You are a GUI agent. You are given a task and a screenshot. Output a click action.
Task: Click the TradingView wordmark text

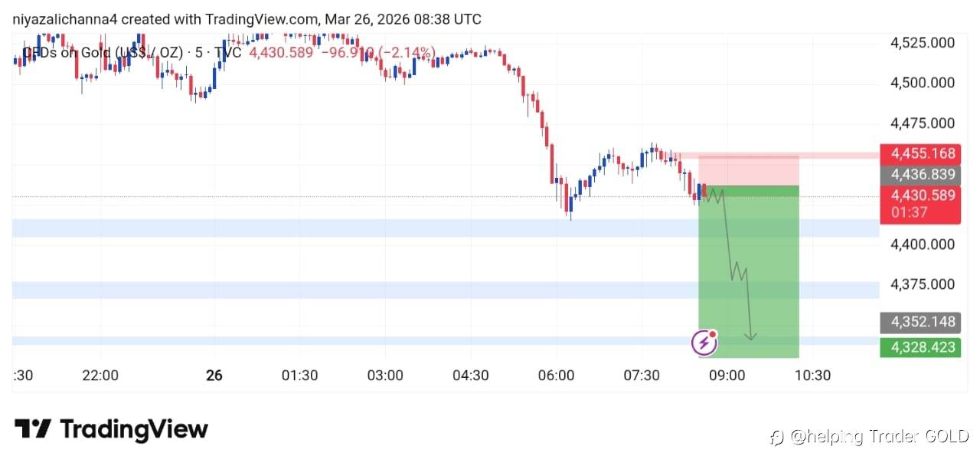[134, 429]
